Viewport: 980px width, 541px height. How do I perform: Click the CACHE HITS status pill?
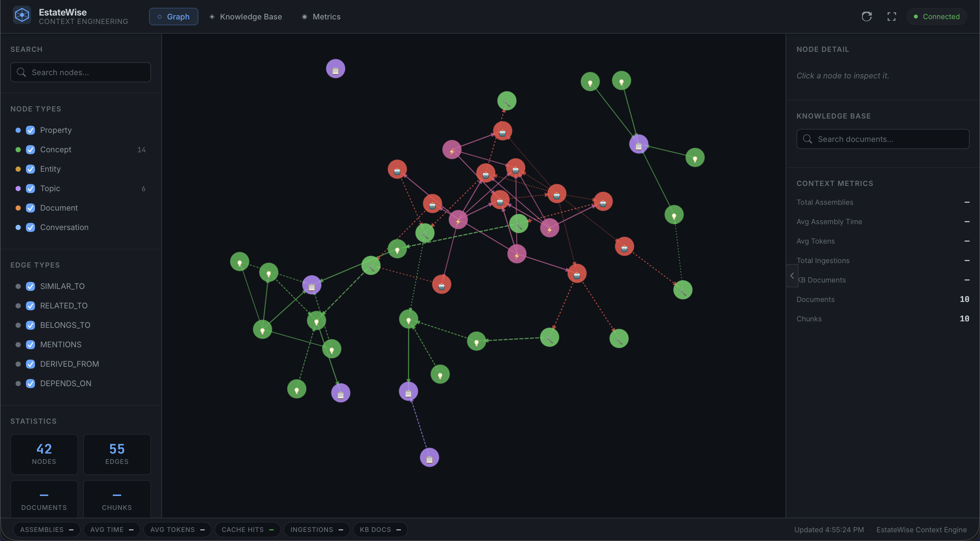point(248,529)
